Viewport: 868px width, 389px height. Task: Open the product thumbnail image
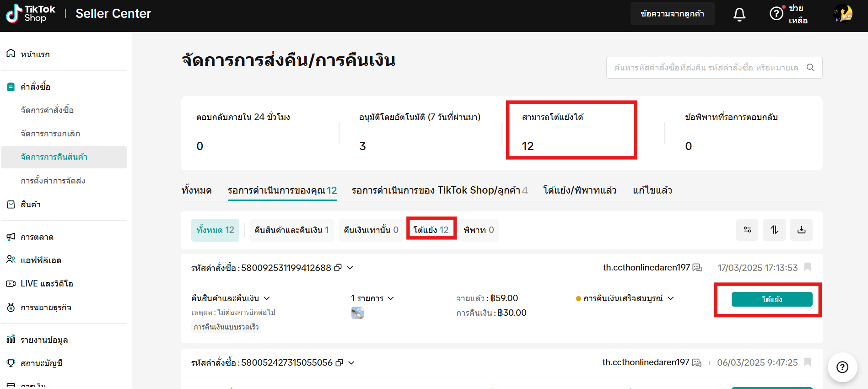click(x=357, y=313)
